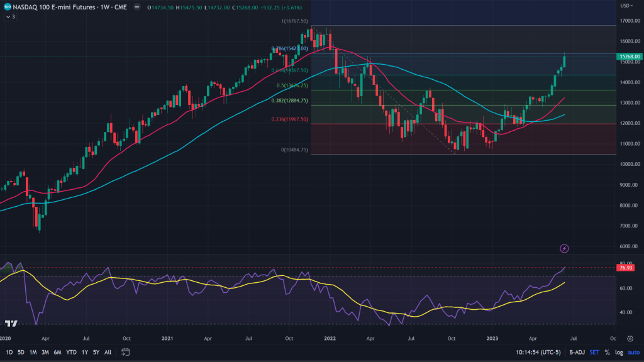This screenshot has height=362, width=644.
Task: Toggle the auto scale option
Action: [x=633, y=352]
